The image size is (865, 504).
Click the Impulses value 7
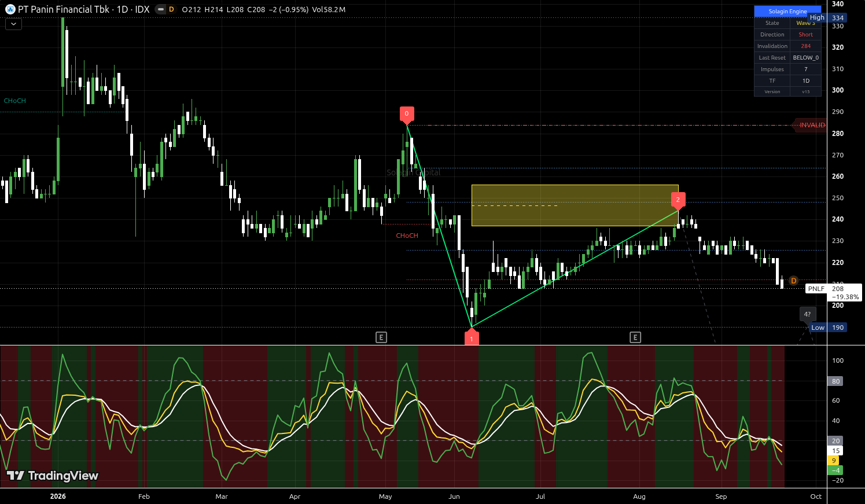point(805,69)
